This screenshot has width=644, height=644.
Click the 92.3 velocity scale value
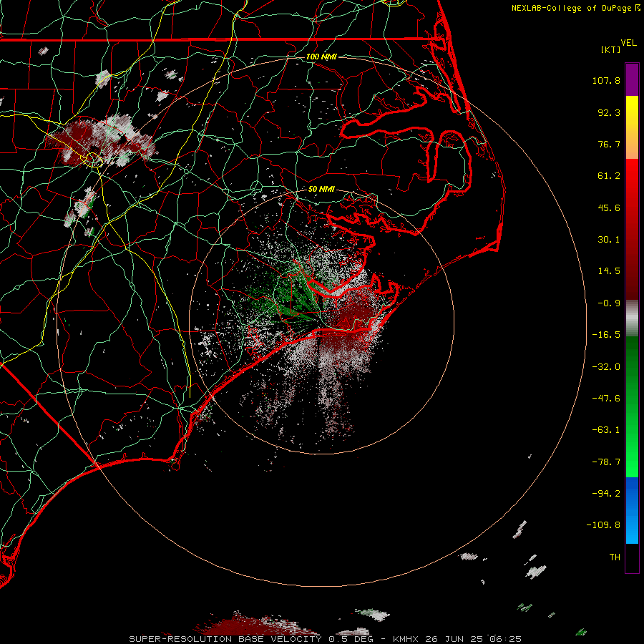[x=609, y=112]
